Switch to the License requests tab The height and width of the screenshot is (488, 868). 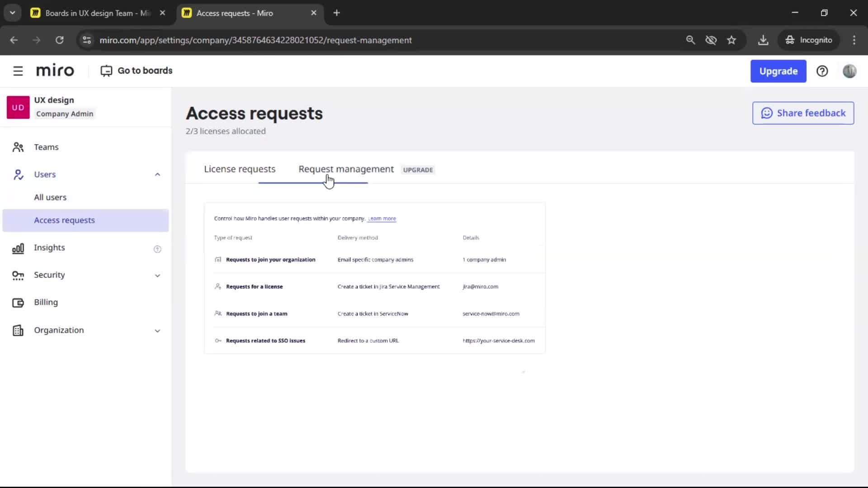pos(240,169)
